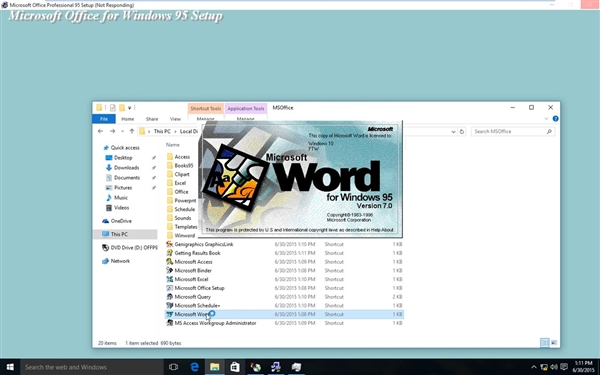Click the Search MSOffice box
The width and height of the screenshot is (600, 375).
[512, 131]
